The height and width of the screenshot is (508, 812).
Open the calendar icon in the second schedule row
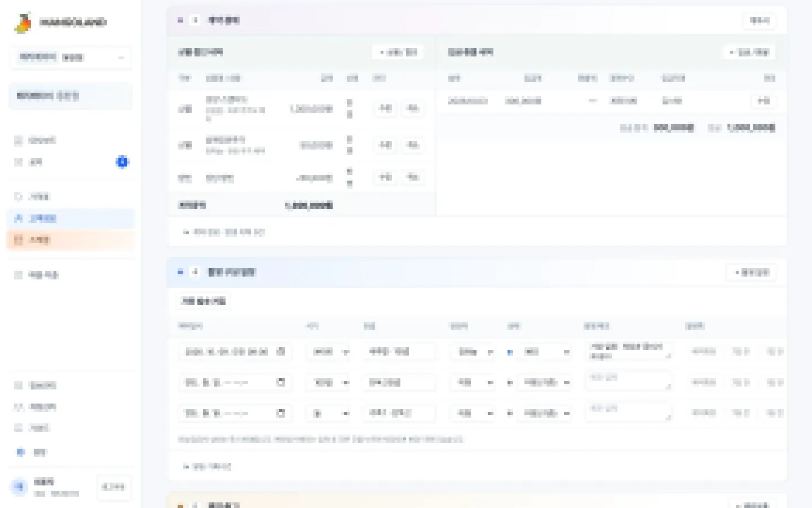(x=281, y=382)
